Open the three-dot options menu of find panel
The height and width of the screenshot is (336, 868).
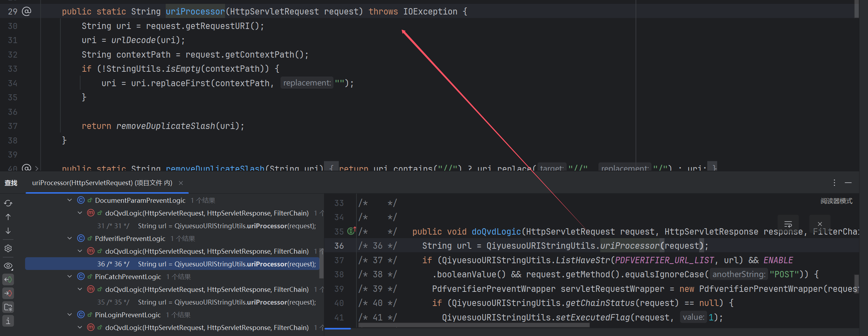tap(834, 183)
